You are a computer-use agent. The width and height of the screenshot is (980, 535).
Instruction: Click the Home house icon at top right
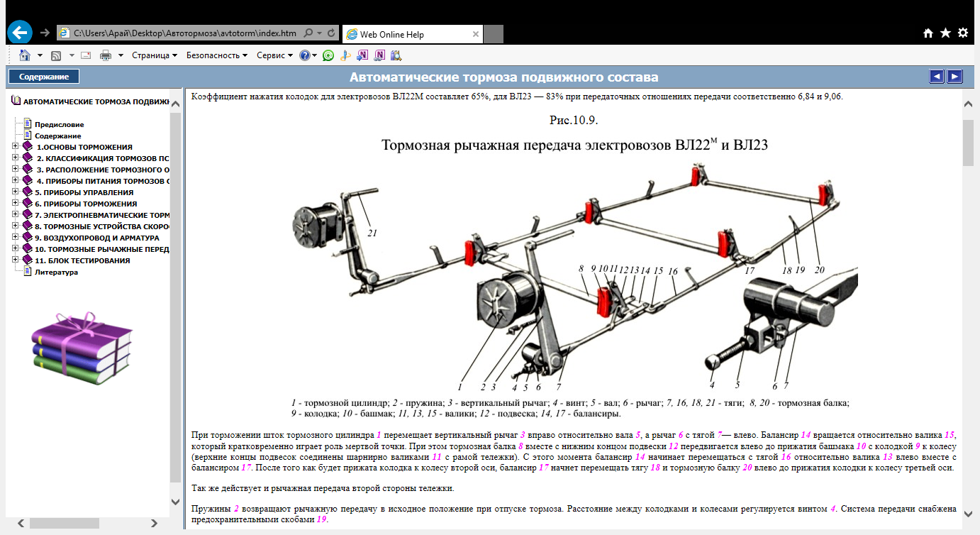pos(928,33)
